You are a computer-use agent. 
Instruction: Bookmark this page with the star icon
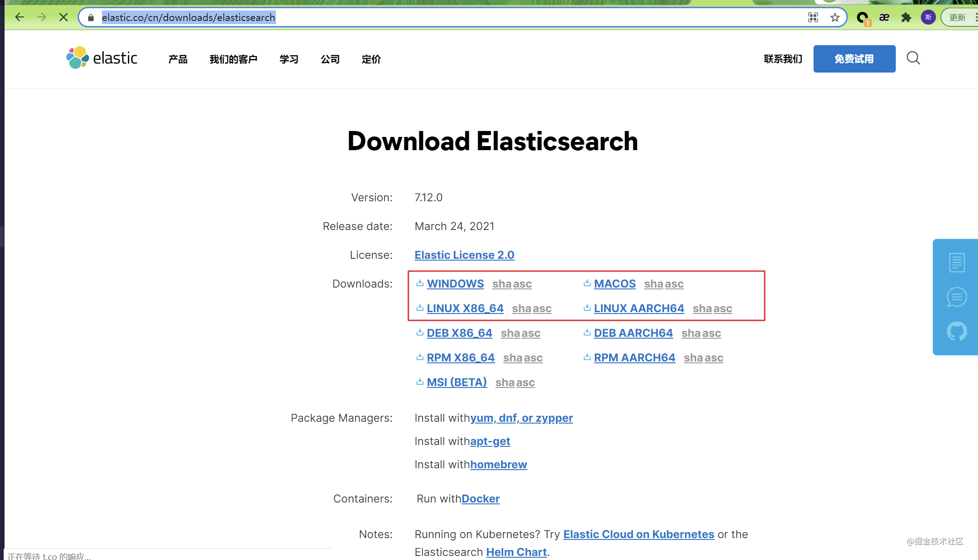[835, 17]
